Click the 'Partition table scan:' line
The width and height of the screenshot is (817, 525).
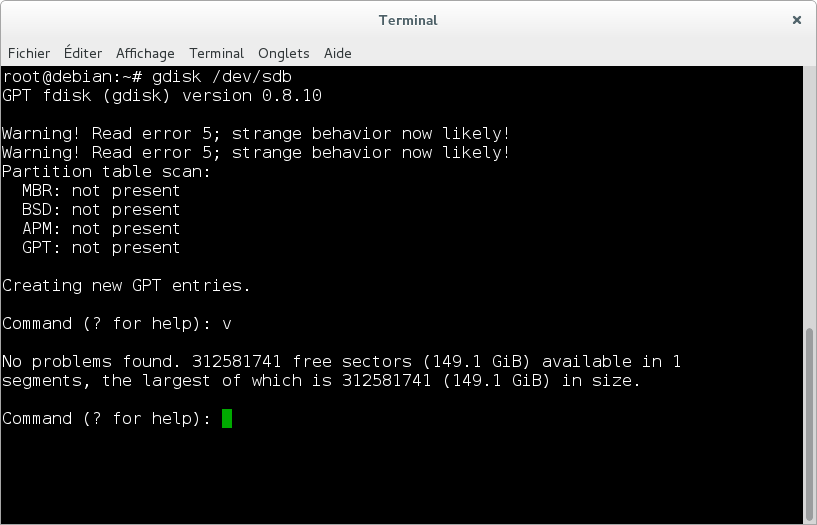pos(106,172)
